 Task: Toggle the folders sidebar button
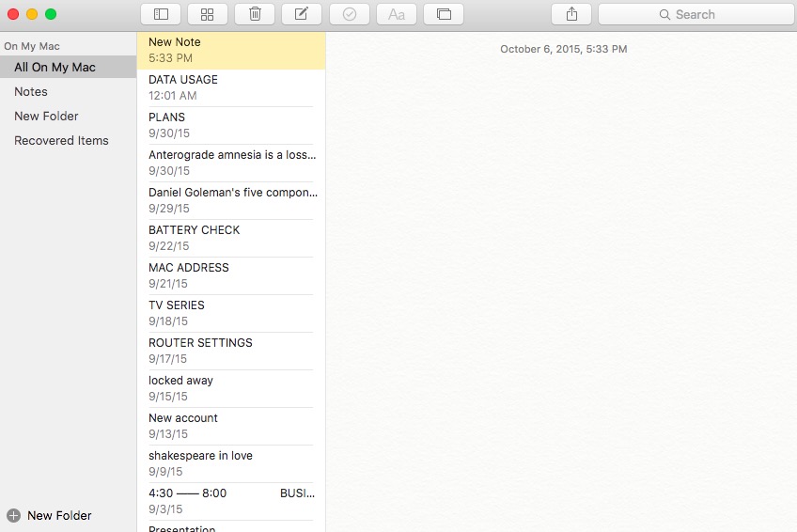pyautogui.click(x=161, y=14)
